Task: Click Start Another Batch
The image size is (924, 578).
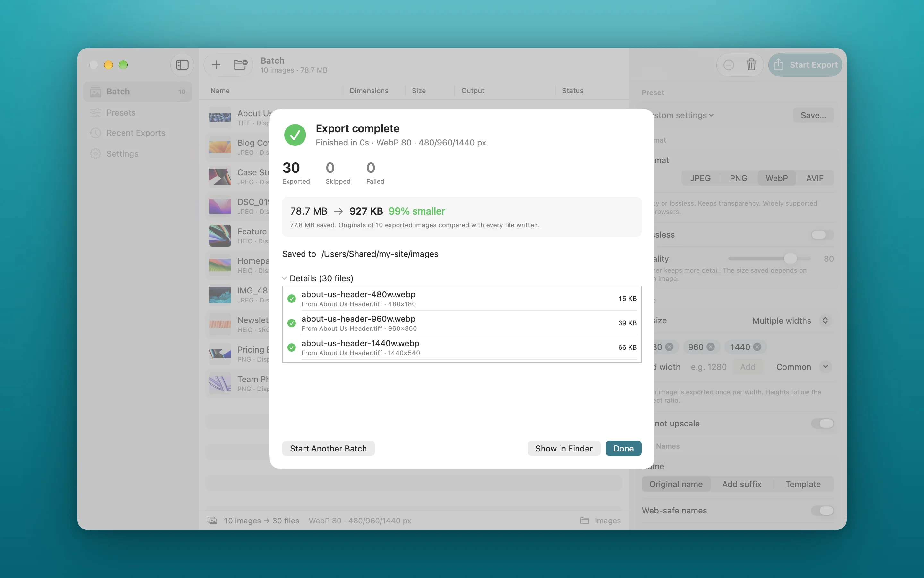Action: pos(328,448)
